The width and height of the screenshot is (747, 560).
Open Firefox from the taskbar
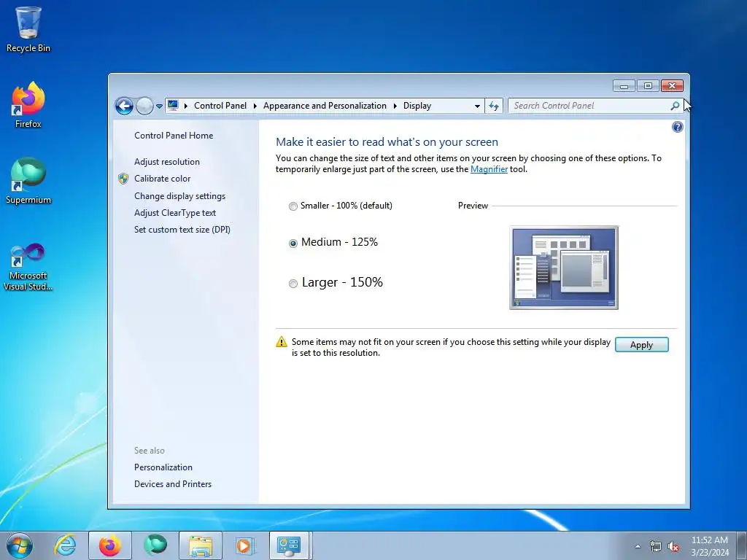(x=109, y=545)
